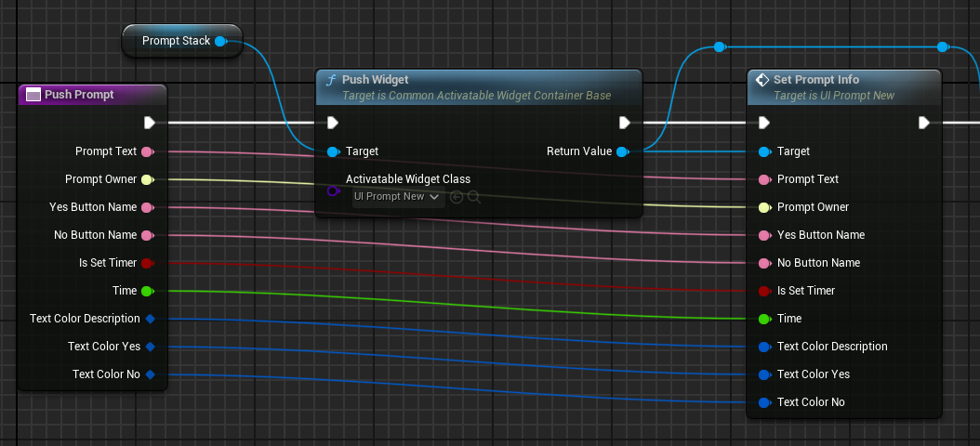This screenshot has width=980, height=446.
Task: Select the Push Prompt event node title
Action: coord(79,95)
